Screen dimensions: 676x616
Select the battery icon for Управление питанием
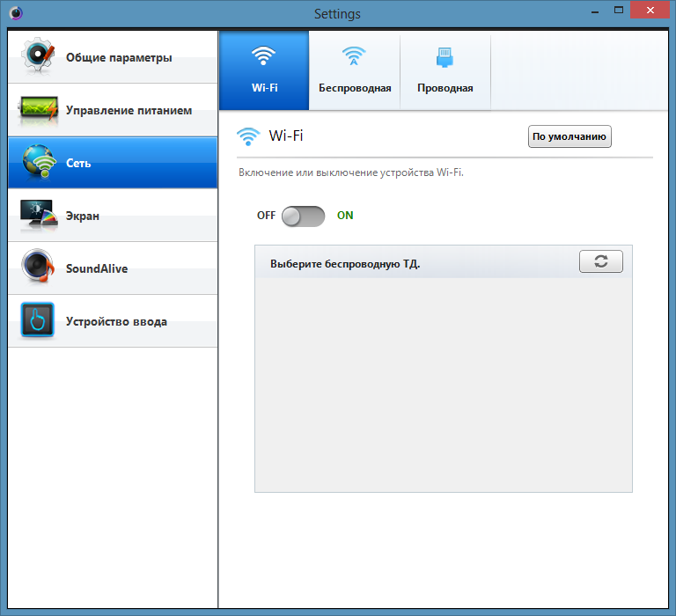[x=39, y=111]
